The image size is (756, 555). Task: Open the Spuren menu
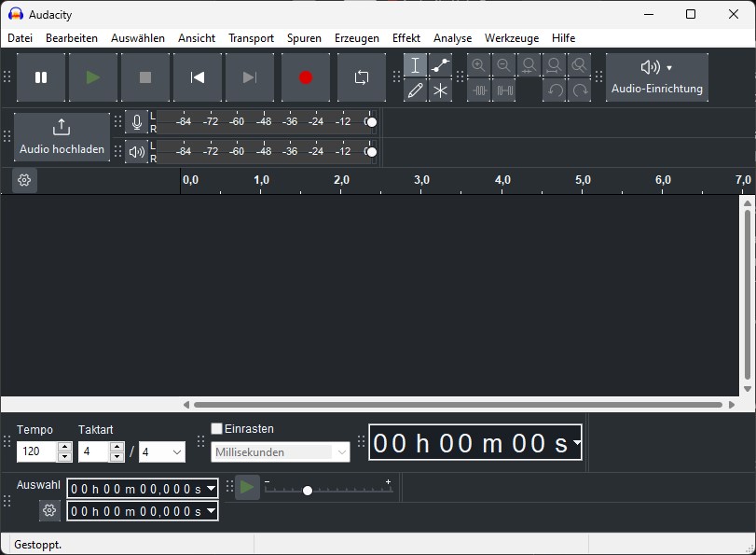click(x=304, y=38)
